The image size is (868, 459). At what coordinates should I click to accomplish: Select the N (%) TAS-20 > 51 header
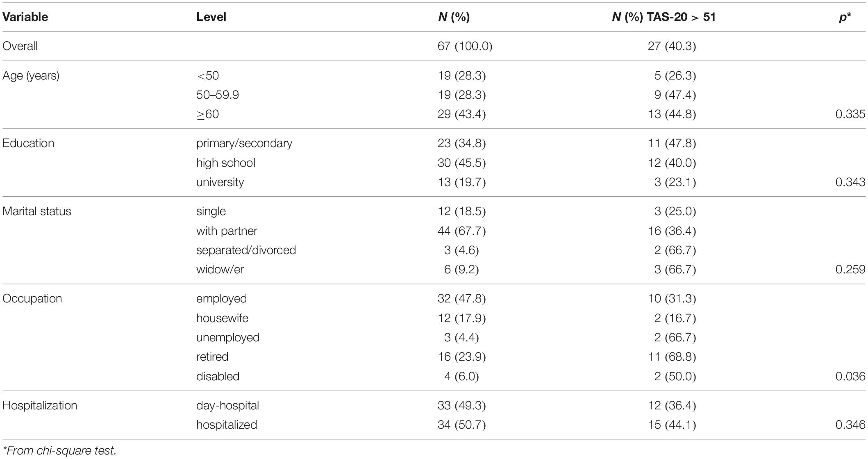[x=664, y=17]
